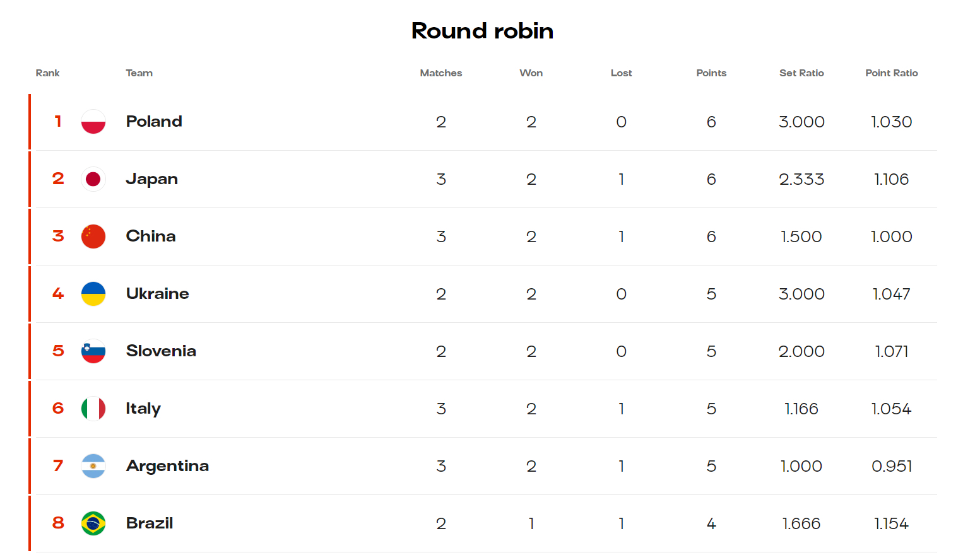This screenshot has height=560, width=963.
Task: Open the Poland team link
Action: pyautogui.click(x=154, y=121)
